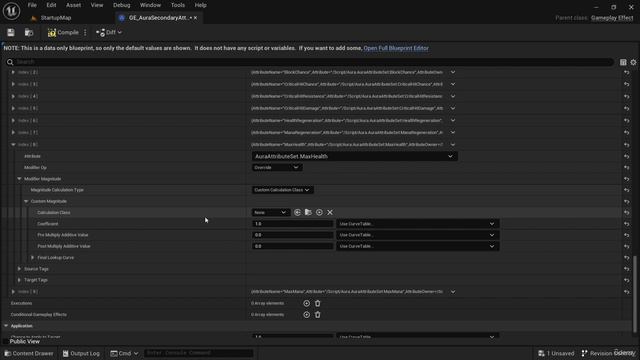This screenshot has width=640, height=360.
Task: Browse to asset in Content Browser
Action: 29,32
